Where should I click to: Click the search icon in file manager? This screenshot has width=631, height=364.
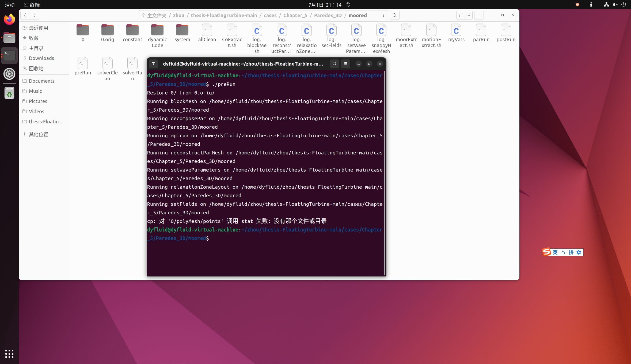[394, 15]
